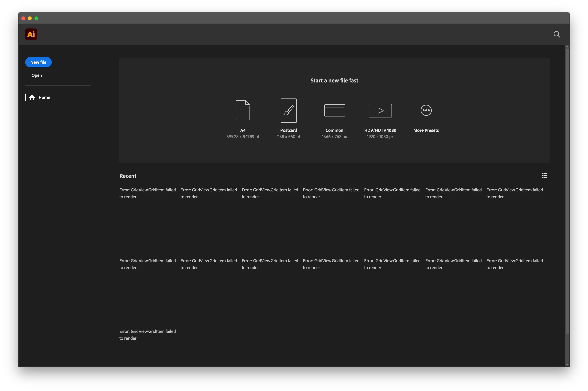Click the green fullscreen window button
Screen dimensions: 588x391
tap(36, 18)
